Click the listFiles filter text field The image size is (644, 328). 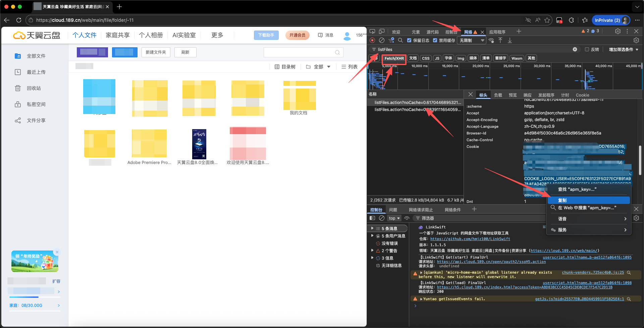point(470,49)
